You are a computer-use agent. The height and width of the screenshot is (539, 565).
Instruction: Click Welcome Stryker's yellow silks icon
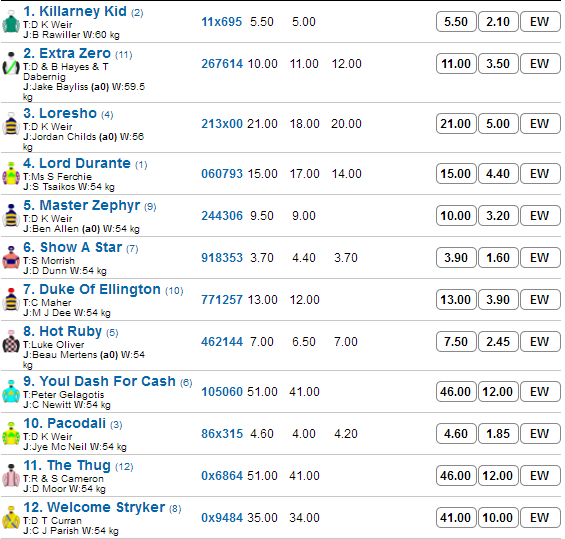(x=11, y=518)
